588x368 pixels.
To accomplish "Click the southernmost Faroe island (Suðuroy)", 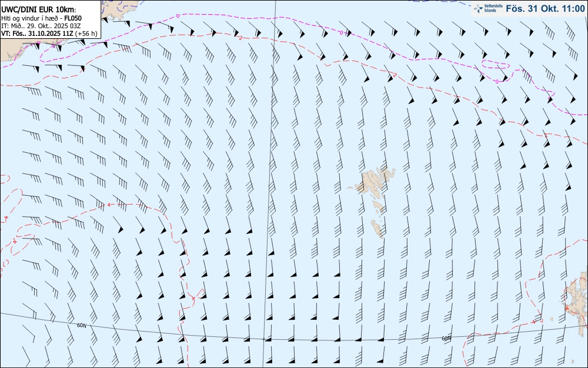I will (x=377, y=229).
